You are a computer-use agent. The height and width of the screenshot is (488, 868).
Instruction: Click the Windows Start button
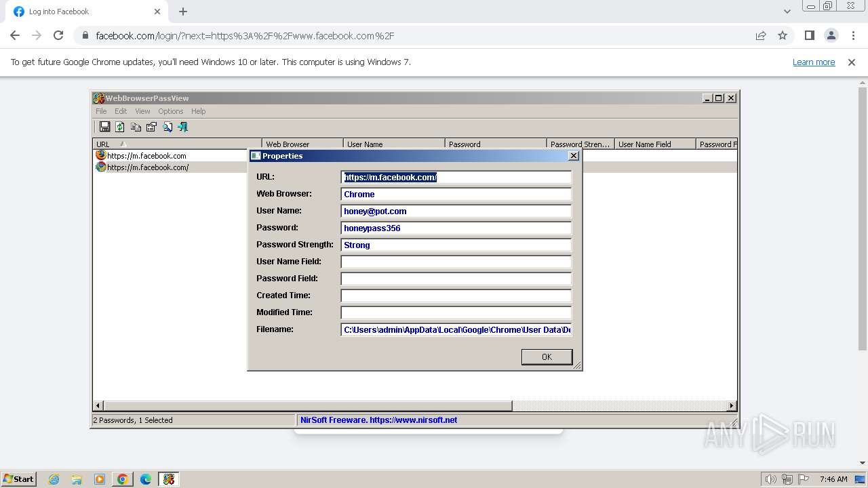(x=19, y=479)
